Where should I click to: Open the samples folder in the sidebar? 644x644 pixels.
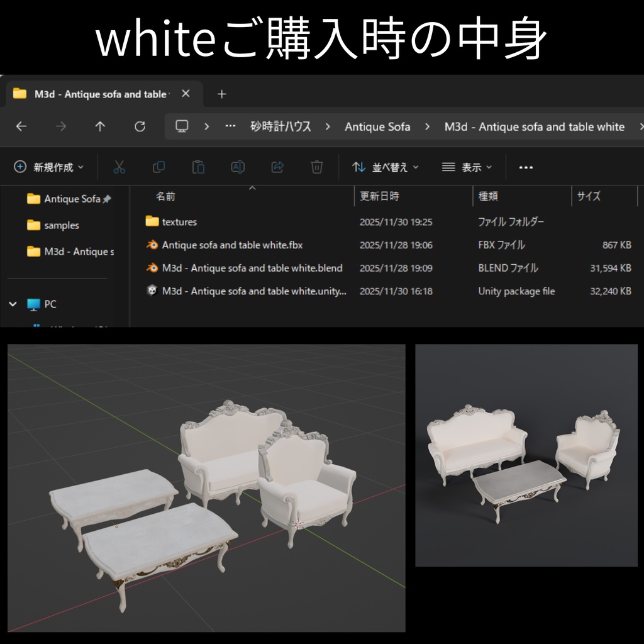coord(62,225)
